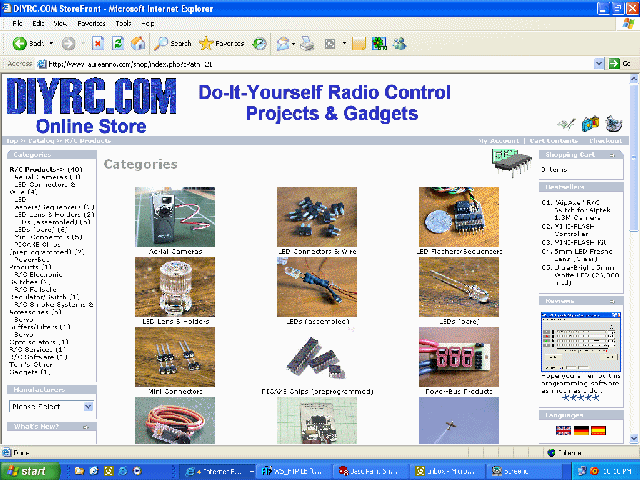Open the Tools menu

(x=123, y=23)
